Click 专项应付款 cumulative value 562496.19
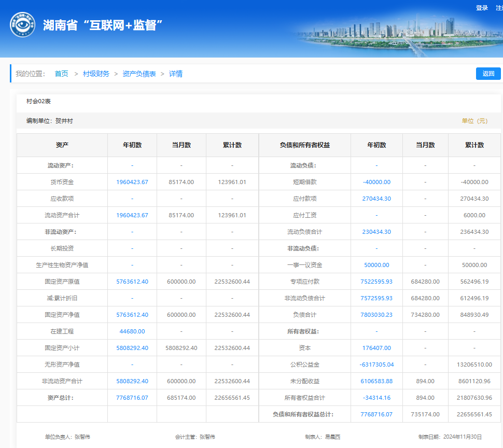503x448 pixels. (x=474, y=282)
